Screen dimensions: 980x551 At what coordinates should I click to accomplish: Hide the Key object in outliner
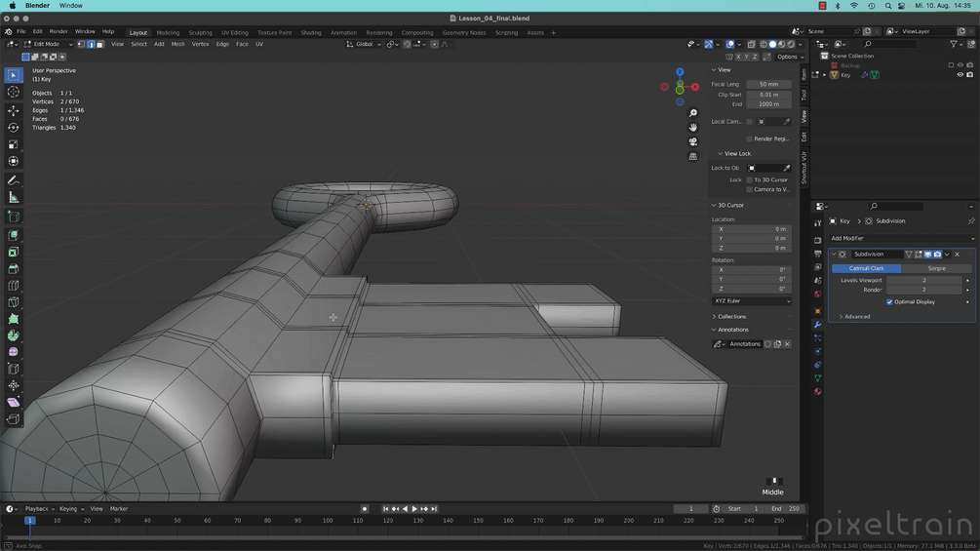960,75
